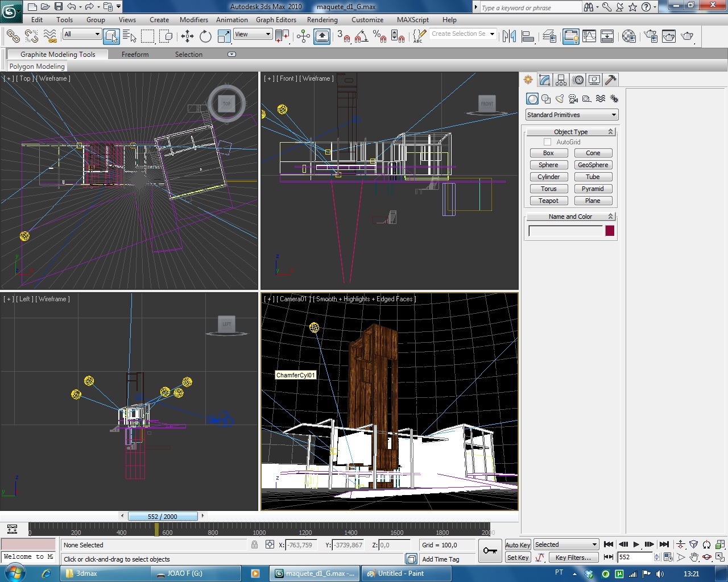The height and width of the screenshot is (582, 728).
Task: Open the object color swatch
Action: click(x=610, y=231)
